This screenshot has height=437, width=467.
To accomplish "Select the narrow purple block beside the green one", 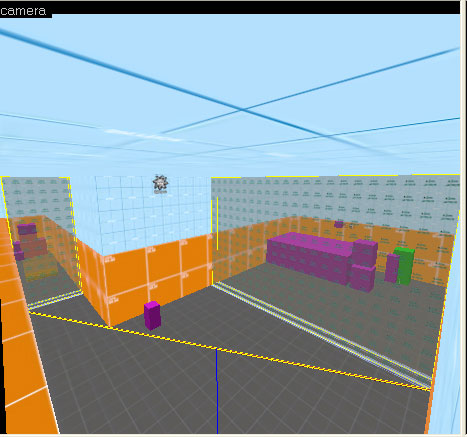I will point(392,268).
